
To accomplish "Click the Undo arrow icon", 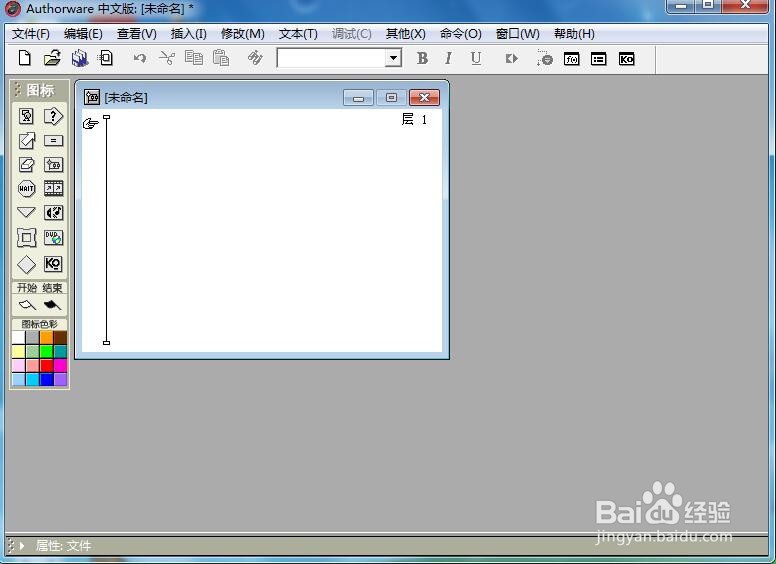I will [x=140, y=58].
